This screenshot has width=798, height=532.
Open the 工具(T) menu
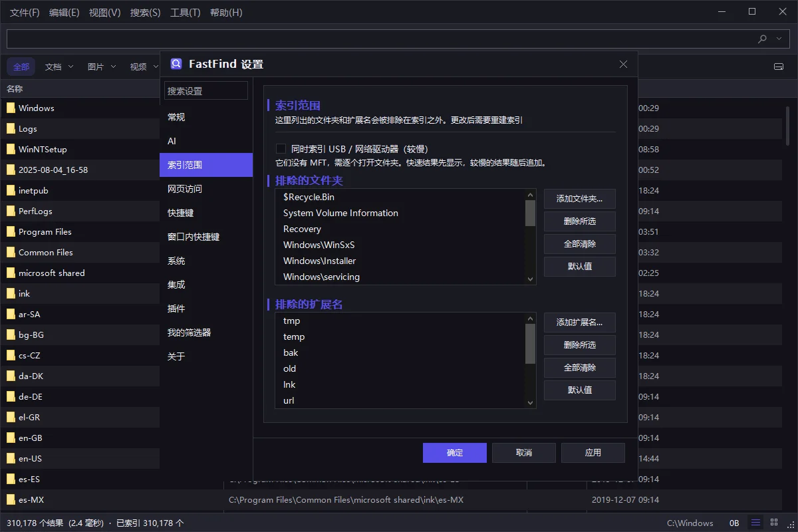[x=185, y=13]
